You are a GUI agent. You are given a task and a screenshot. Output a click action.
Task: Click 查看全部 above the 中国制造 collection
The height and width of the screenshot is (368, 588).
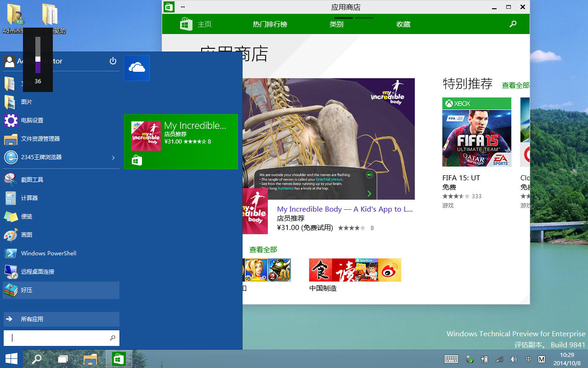263,249
